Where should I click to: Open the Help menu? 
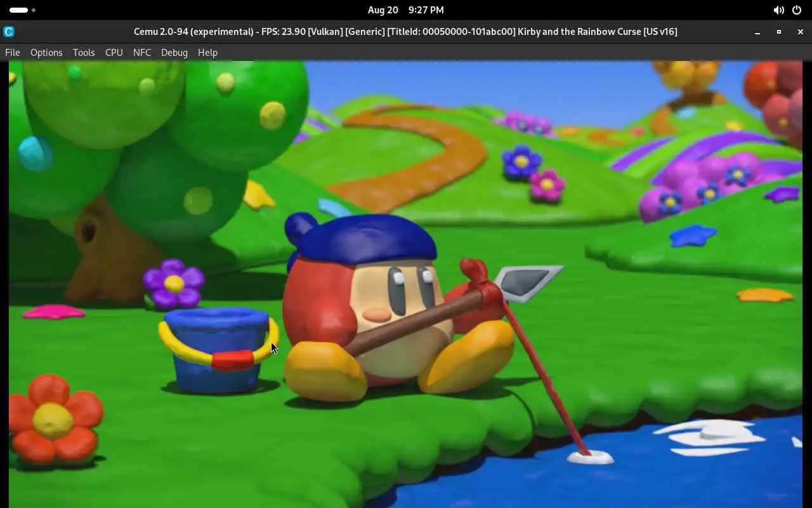click(x=207, y=53)
